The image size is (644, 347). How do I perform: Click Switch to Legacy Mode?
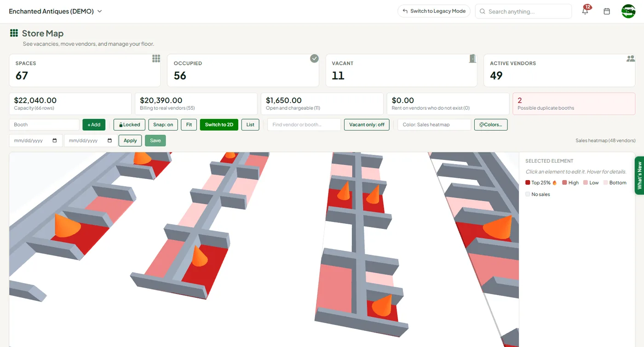[434, 11]
